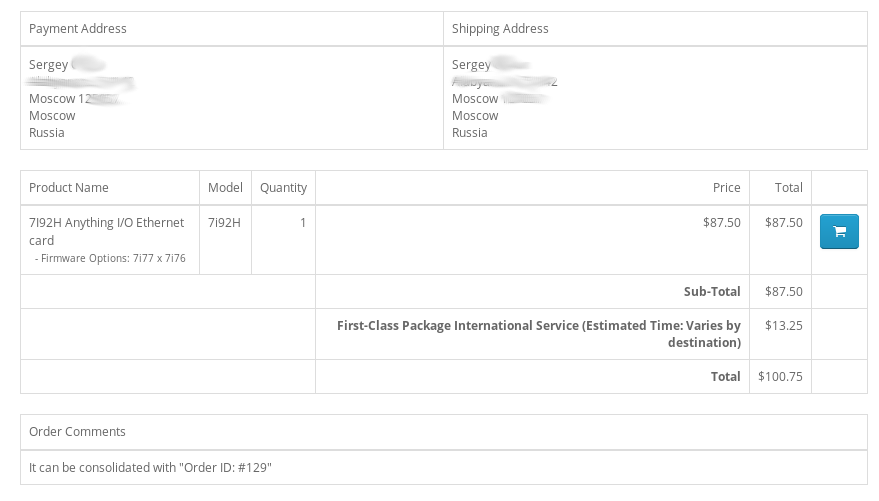Click the Quantity column header
The width and height of the screenshot is (879, 501).
(283, 188)
